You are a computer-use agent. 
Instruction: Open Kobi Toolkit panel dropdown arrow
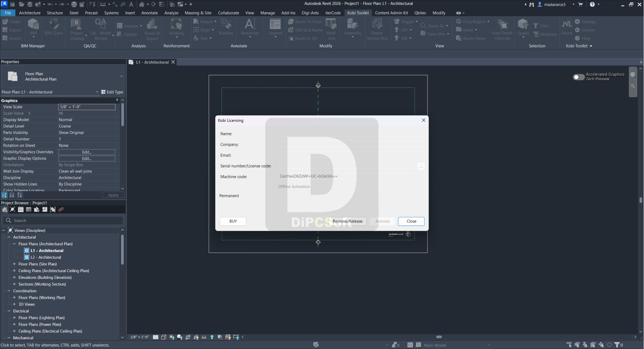click(591, 46)
